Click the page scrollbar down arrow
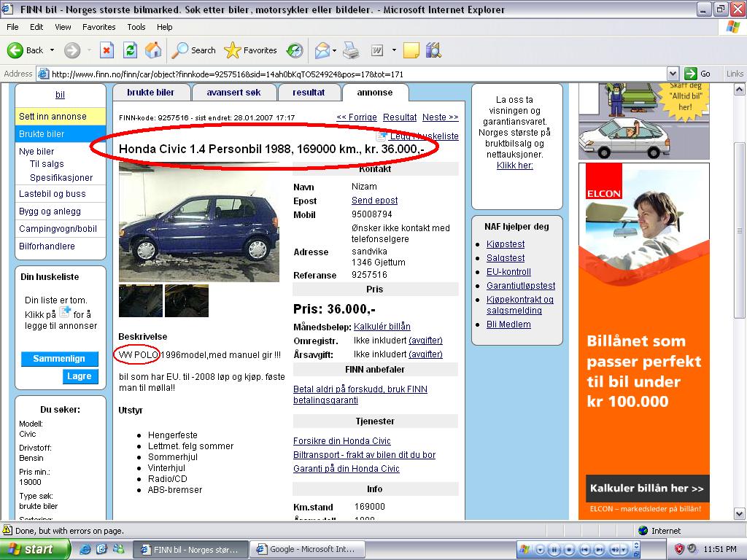 (740, 514)
